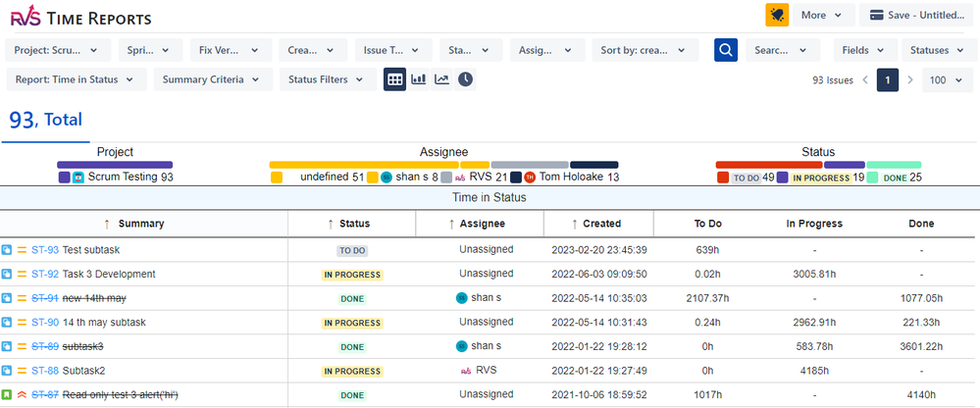Screen dimensions: 980x408
Task: Click medium priority icon for ST-92
Action: [22, 275]
